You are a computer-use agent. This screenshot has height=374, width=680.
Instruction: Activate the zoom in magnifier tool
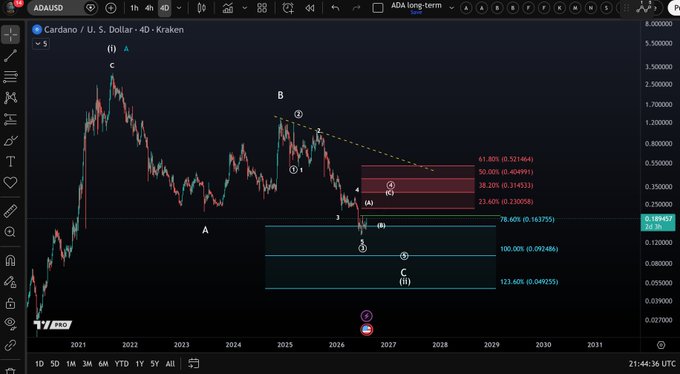[x=10, y=232]
